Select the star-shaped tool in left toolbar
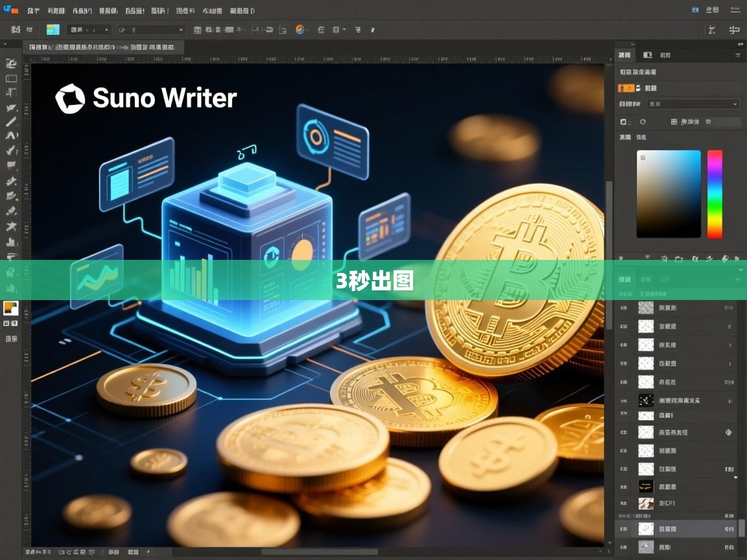 point(11,226)
